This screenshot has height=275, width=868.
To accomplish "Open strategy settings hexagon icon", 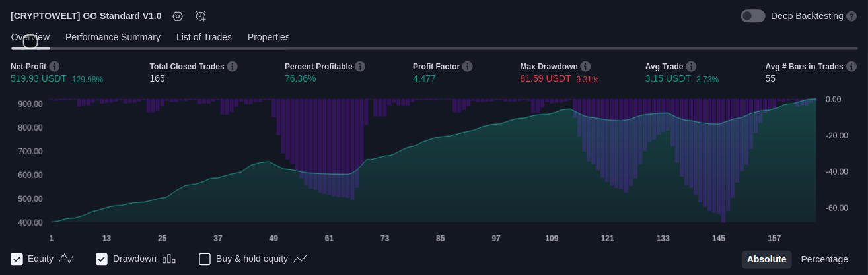I will click(x=178, y=16).
